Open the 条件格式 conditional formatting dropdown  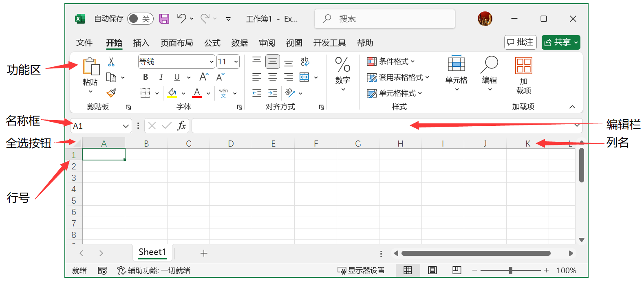[390, 61]
